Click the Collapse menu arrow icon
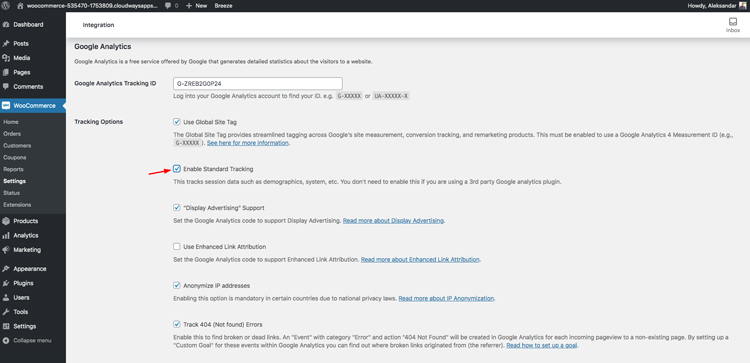 tap(6, 341)
